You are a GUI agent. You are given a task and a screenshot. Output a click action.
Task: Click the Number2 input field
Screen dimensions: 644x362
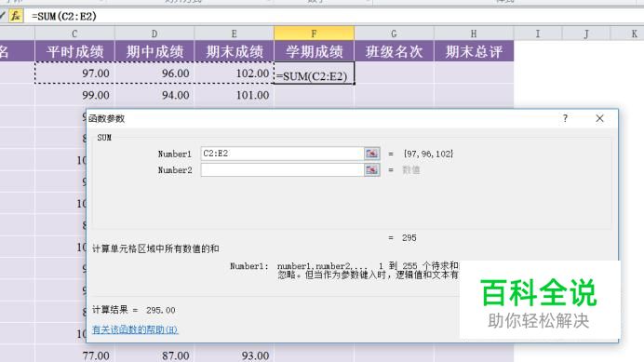coord(282,169)
